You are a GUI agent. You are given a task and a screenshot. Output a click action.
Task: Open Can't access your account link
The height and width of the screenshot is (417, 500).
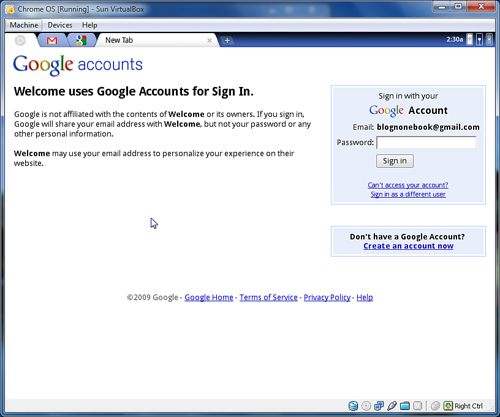408,185
